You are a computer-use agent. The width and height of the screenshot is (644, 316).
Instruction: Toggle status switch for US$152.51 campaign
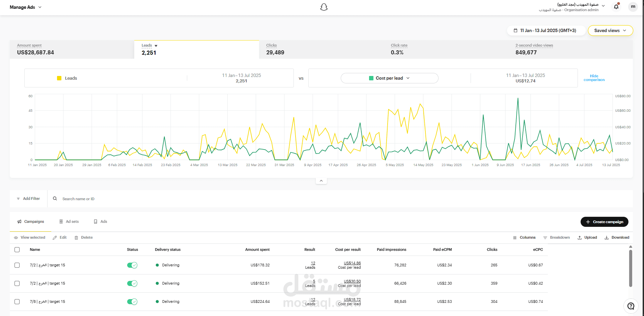click(x=132, y=283)
